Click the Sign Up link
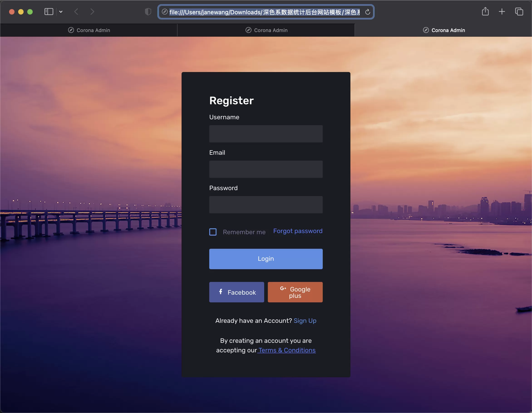Viewport: 532px width, 413px height. click(x=305, y=321)
